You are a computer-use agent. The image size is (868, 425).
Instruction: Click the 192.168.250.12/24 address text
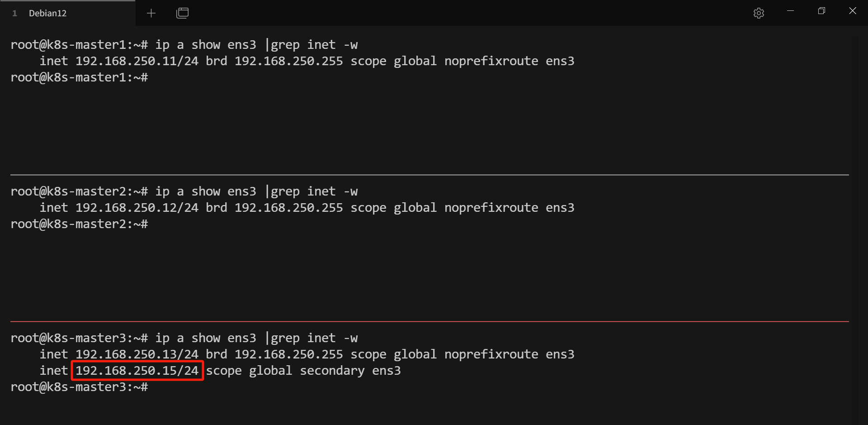click(x=137, y=208)
